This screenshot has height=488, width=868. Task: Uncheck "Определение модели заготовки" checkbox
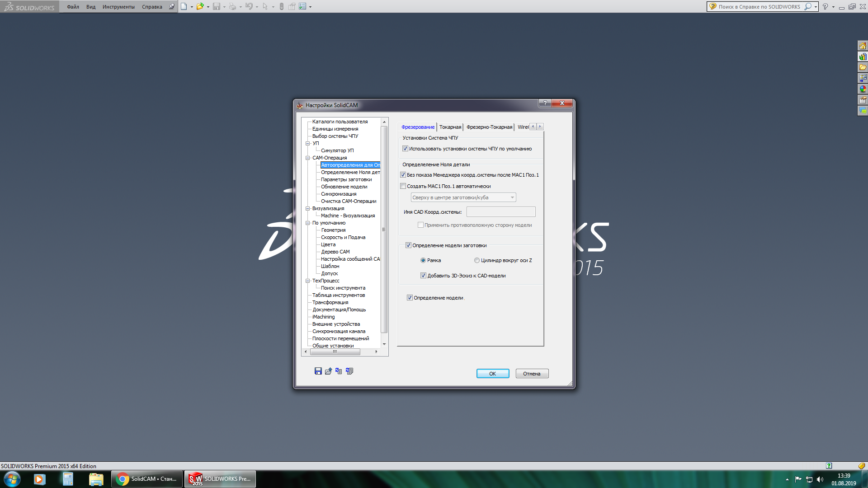pos(408,245)
